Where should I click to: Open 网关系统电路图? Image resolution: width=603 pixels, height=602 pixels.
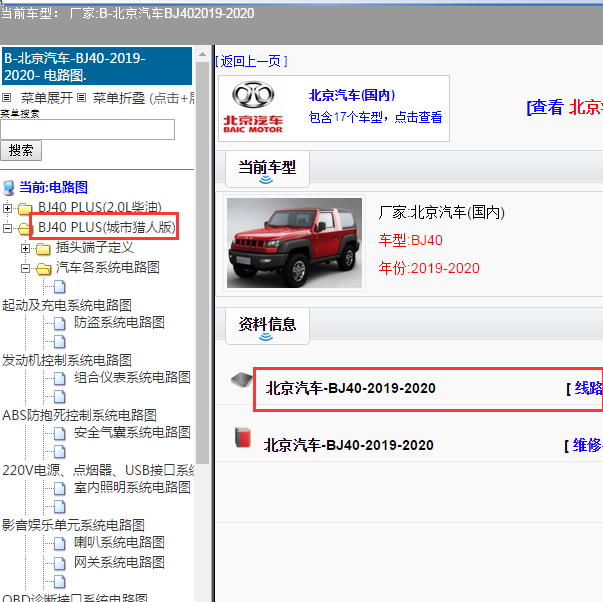[119, 562]
